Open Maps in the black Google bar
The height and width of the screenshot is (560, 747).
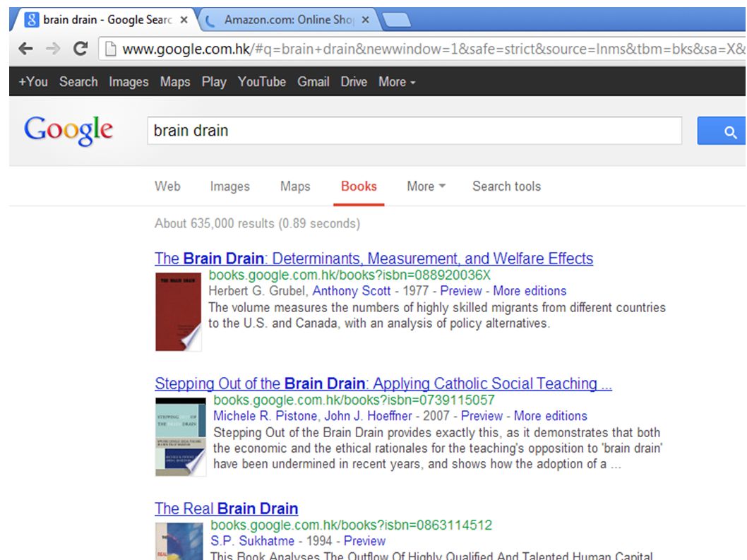tap(175, 82)
